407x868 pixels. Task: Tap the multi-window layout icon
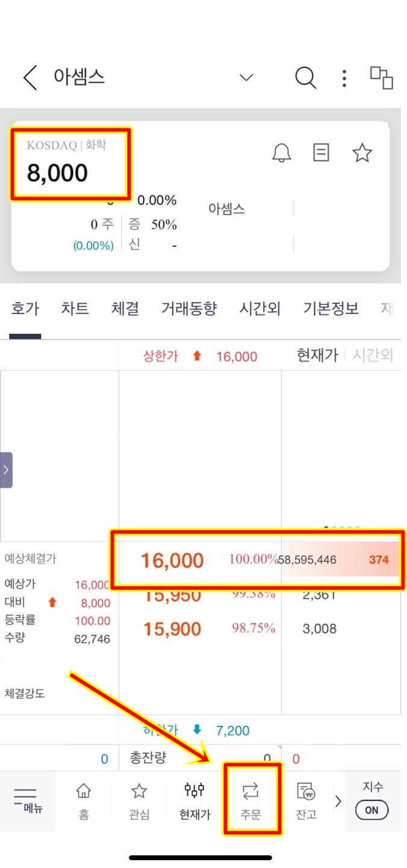coord(381,78)
